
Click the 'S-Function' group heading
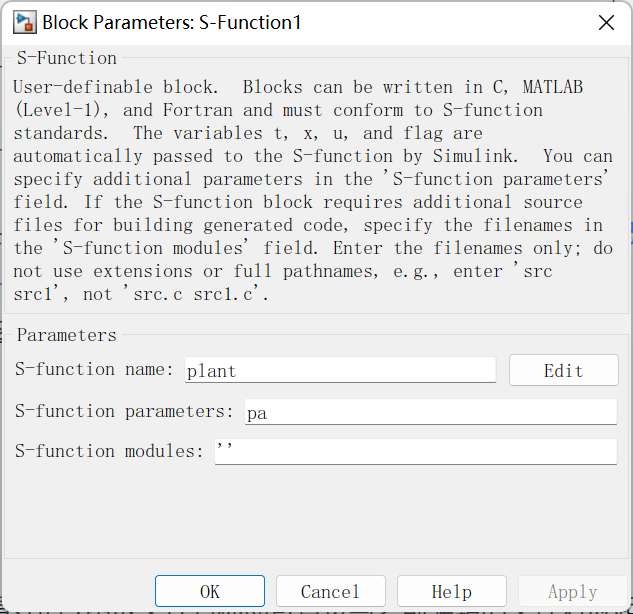(67, 58)
